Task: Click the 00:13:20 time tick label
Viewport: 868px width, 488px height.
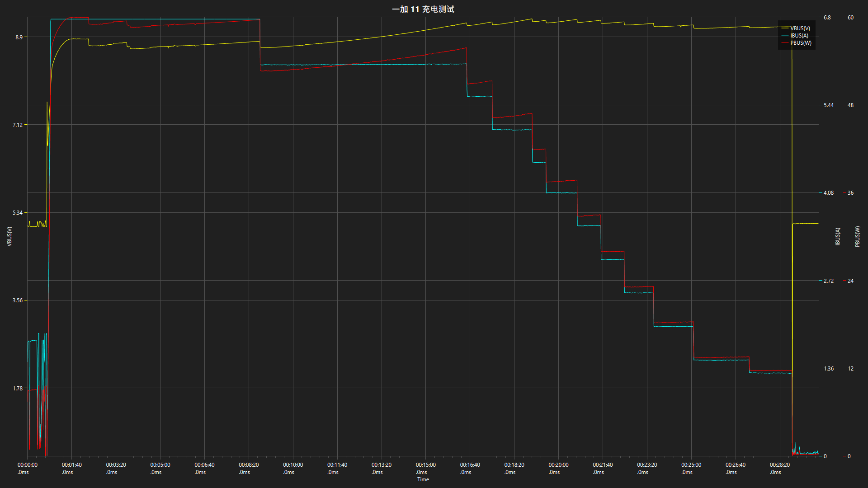Action: click(x=382, y=468)
